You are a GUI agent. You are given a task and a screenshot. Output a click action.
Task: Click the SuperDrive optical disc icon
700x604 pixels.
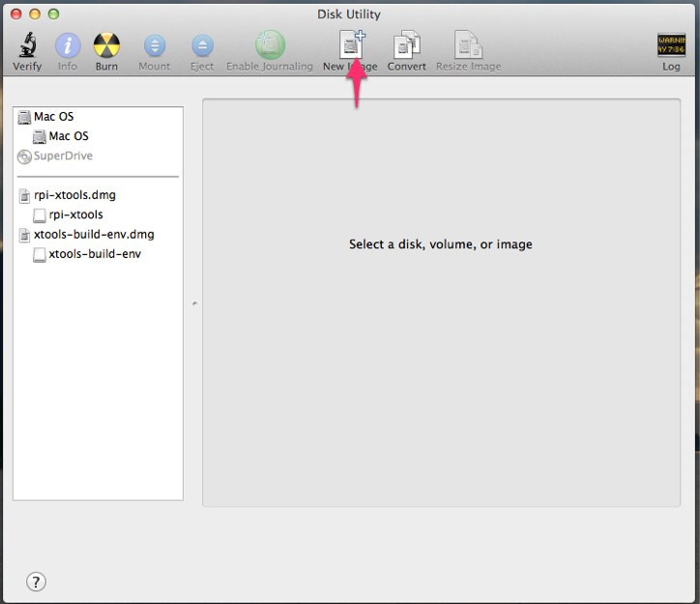pyautogui.click(x=24, y=157)
